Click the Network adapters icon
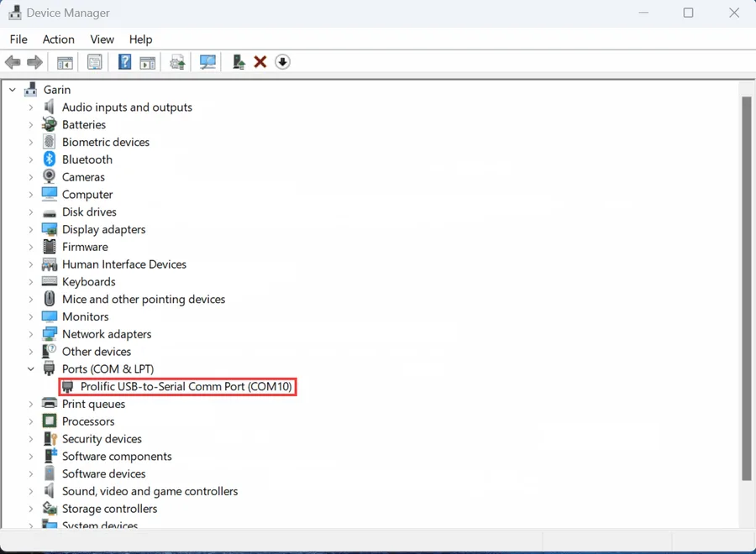Screen dimensions: 756x554 pyautogui.click(x=50, y=334)
